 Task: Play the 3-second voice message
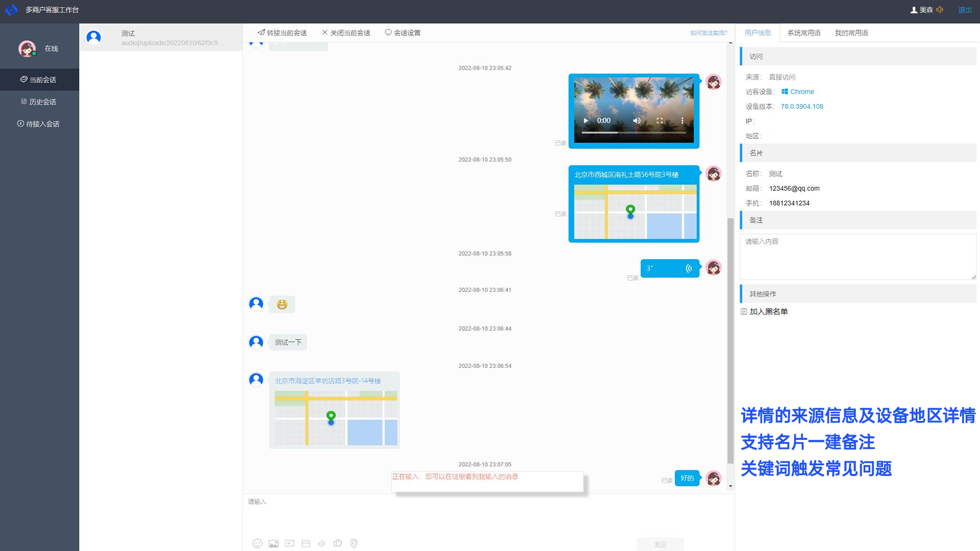click(670, 268)
